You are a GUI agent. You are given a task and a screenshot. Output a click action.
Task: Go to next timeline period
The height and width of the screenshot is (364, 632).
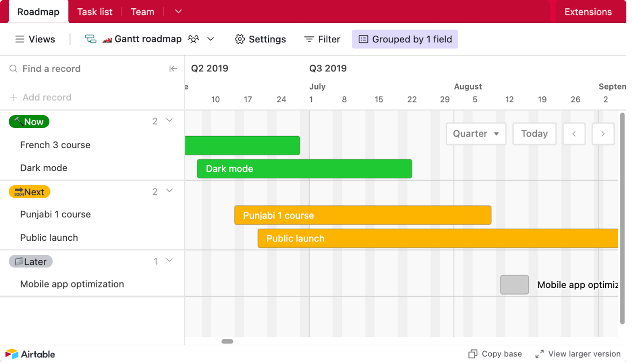tap(603, 134)
